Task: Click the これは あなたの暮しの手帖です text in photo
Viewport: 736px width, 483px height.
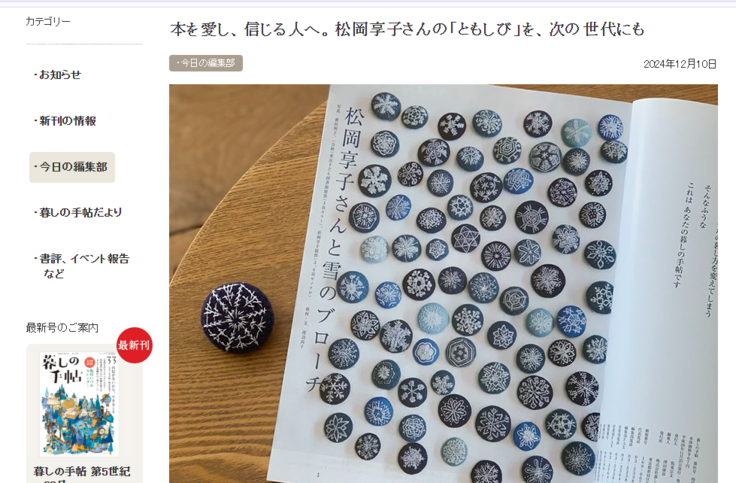Action: click(683, 234)
